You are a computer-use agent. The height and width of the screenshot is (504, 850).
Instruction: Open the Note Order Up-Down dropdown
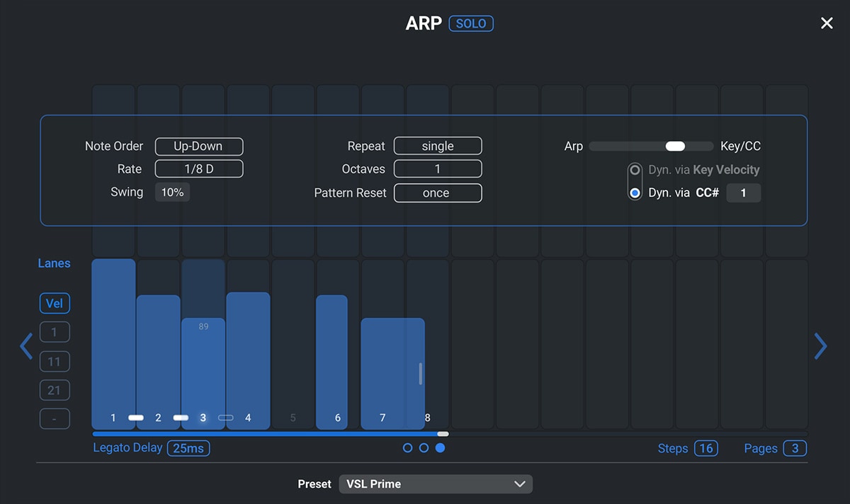coord(199,147)
